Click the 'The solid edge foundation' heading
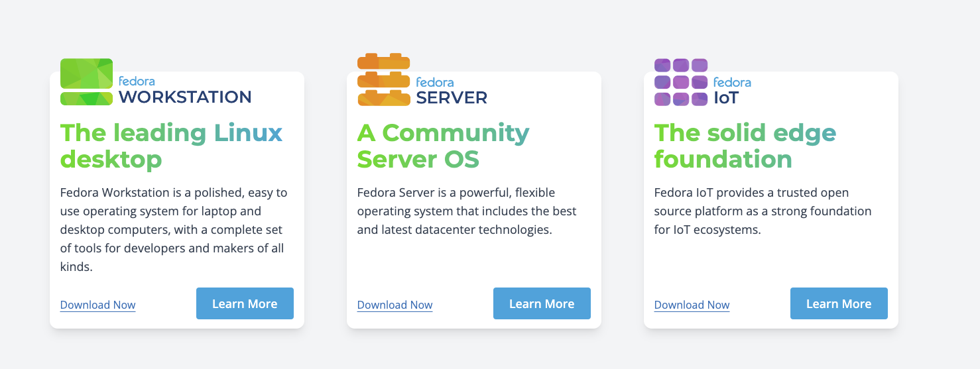Viewport: 980px width, 369px height. click(745, 146)
